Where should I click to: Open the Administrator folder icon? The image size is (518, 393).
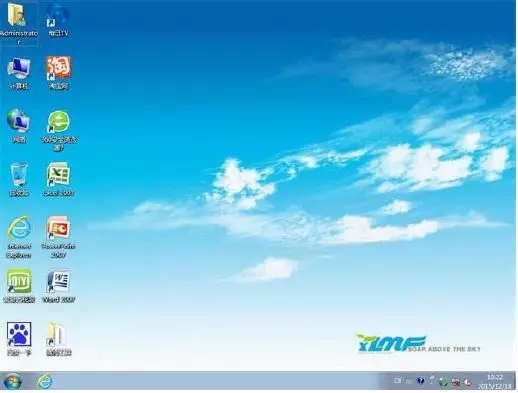tap(18, 23)
